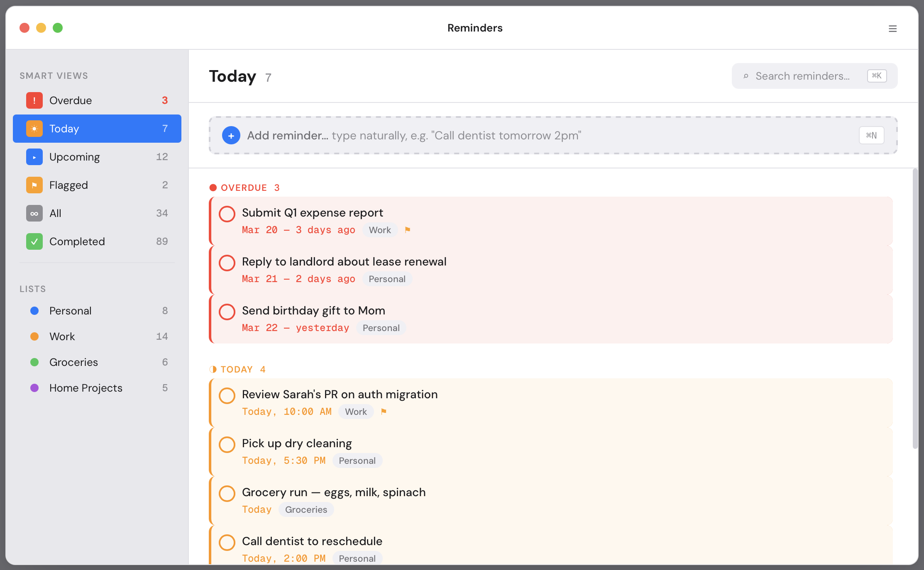
Task: Select the Today smart view
Action: pyautogui.click(x=97, y=129)
